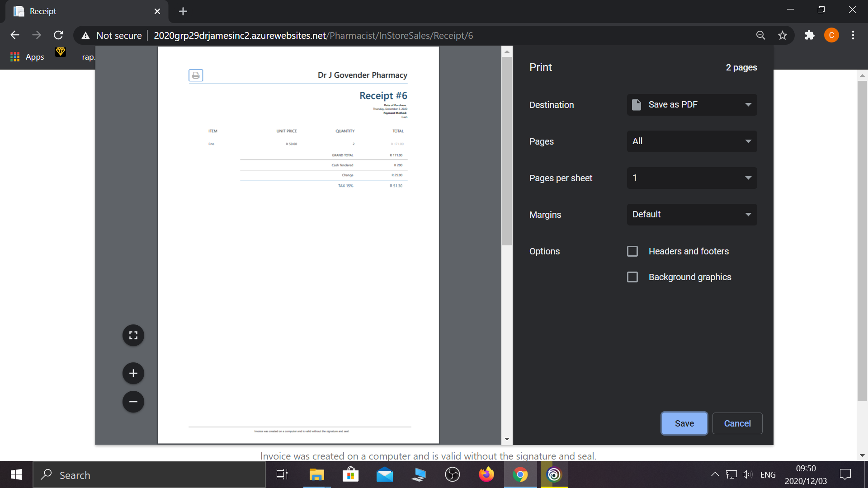Zoom in the print preview
Viewport: 868px width, 488px height.
pyautogui.click(x=133, y=373)
